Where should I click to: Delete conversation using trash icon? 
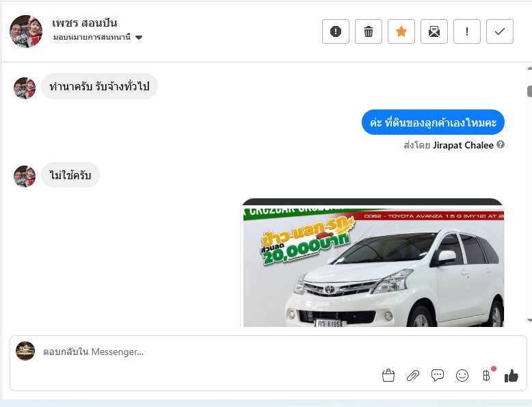(369, 31)
